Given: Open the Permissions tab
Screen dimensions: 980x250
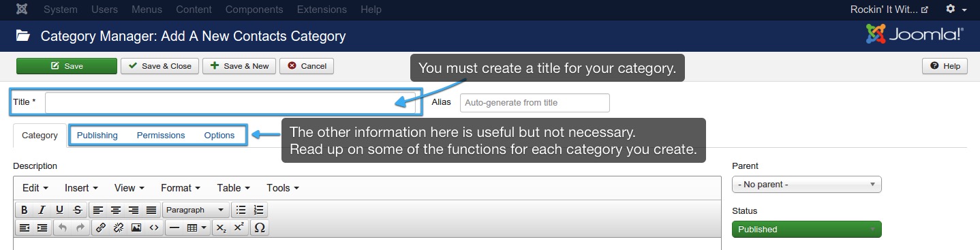Looking at the screenshot, I should click(161, 136).
